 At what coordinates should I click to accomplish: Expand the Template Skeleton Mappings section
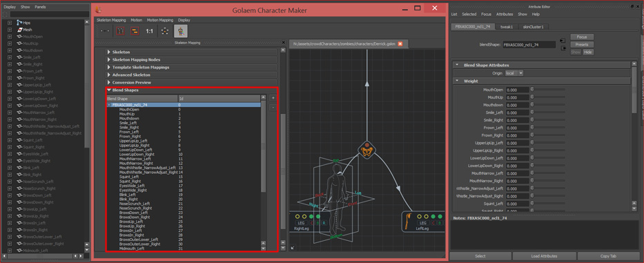coord(109,67)
